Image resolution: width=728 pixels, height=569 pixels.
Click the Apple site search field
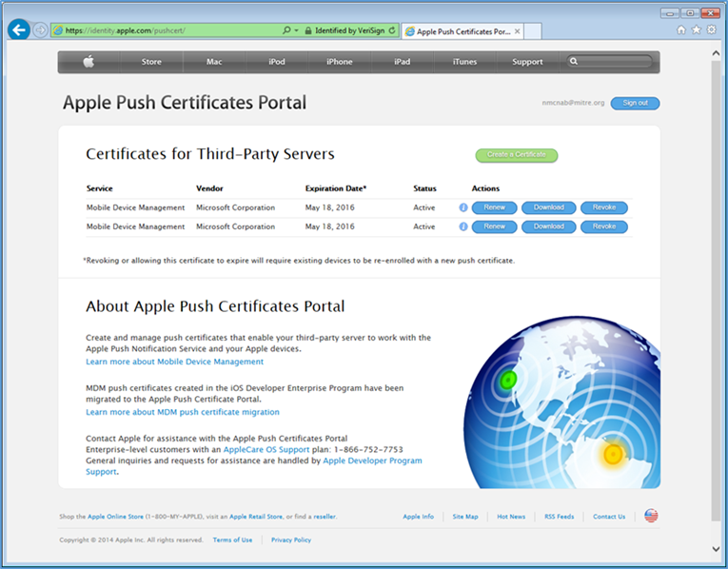click(x=609, y=61)
